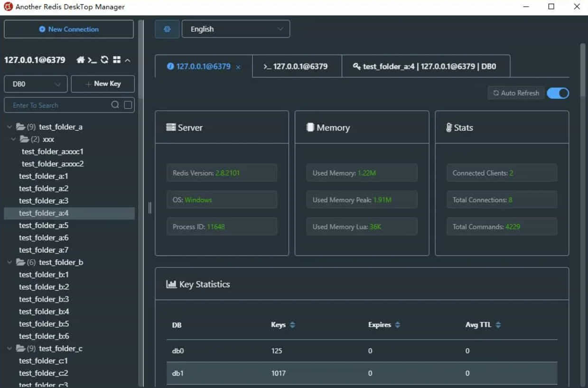This screenshot has height=388, width=588.
Task: Toggle the Auto Refresh switch
Action: 558,93
